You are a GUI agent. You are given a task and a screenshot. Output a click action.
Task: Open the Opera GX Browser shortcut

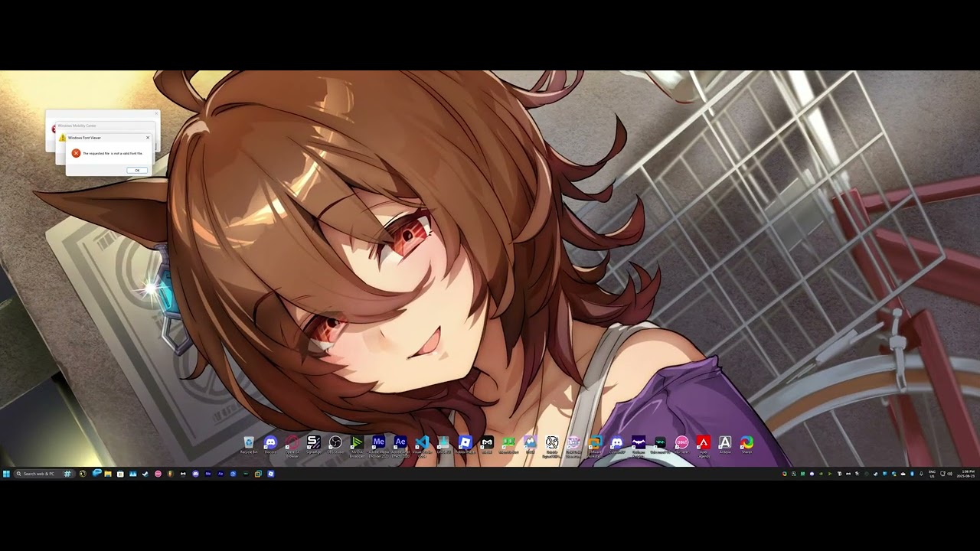(x=292, y=446)
